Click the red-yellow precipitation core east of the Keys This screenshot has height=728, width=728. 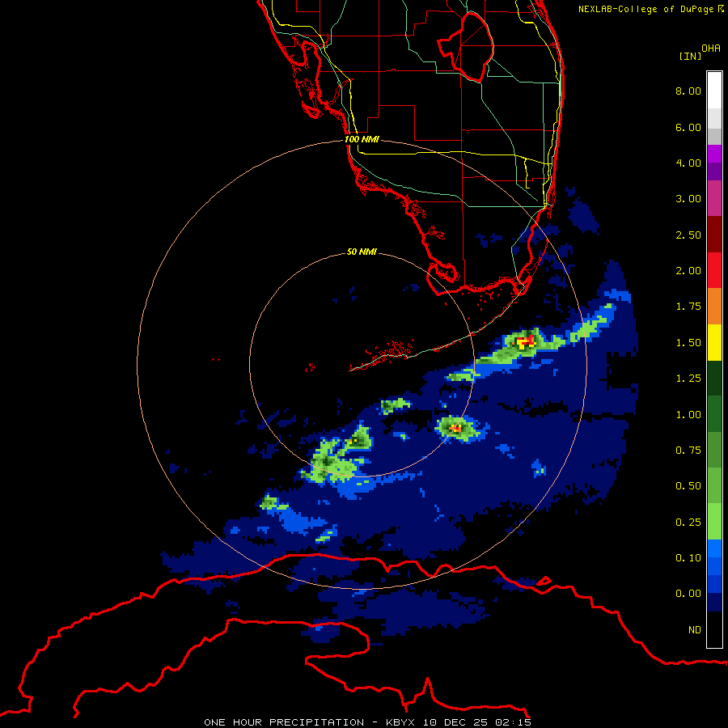526,343
